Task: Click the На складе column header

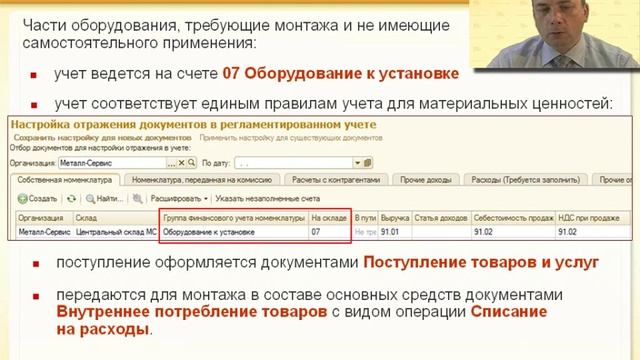Action: coord(329,218)
